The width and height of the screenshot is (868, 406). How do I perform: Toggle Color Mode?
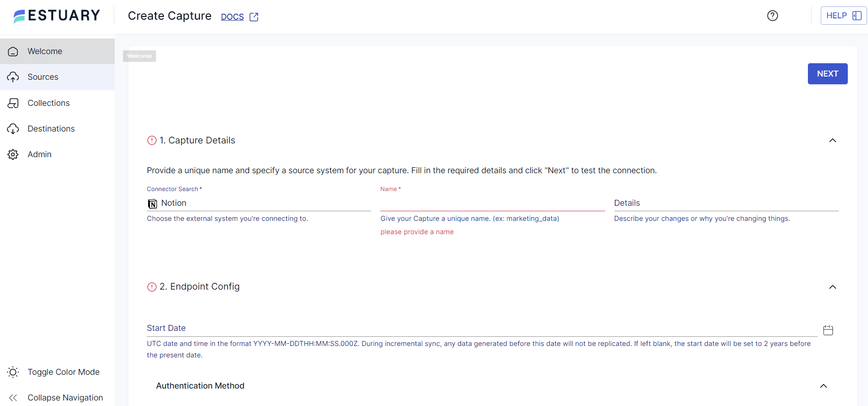click(x=57, y=372)
